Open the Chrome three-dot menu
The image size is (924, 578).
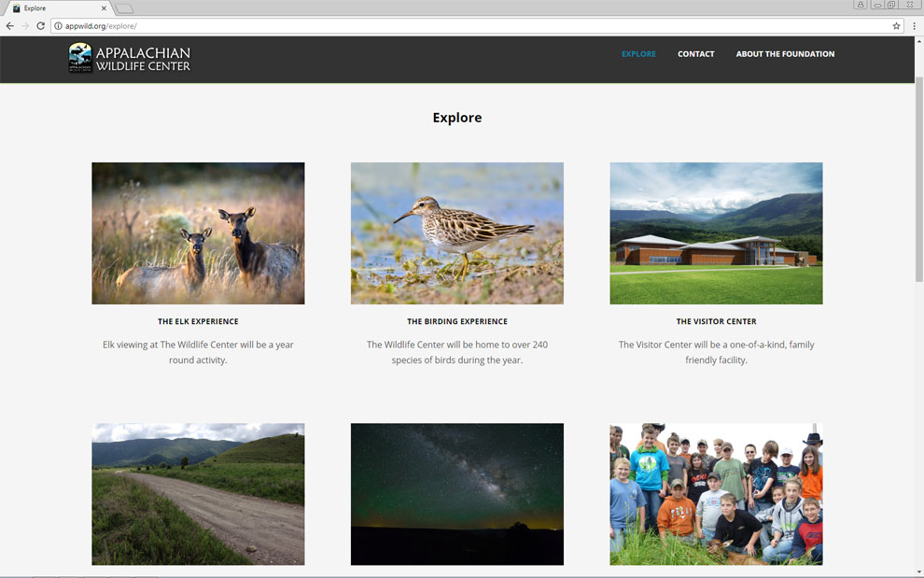coord(914,26)
